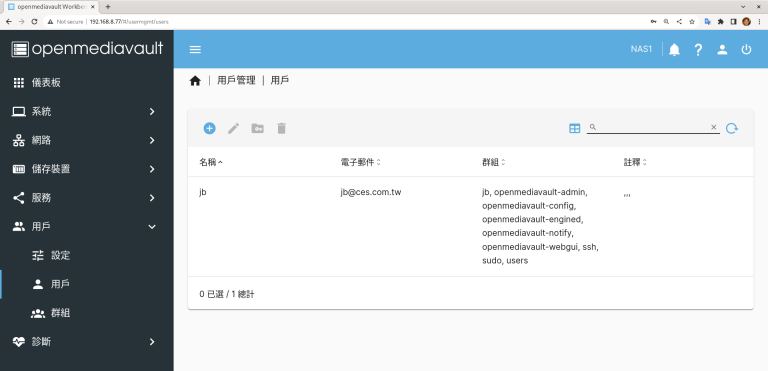
Task: Click the share page icon in address bar
Action: pyautogui.click(x=679, y=22)
